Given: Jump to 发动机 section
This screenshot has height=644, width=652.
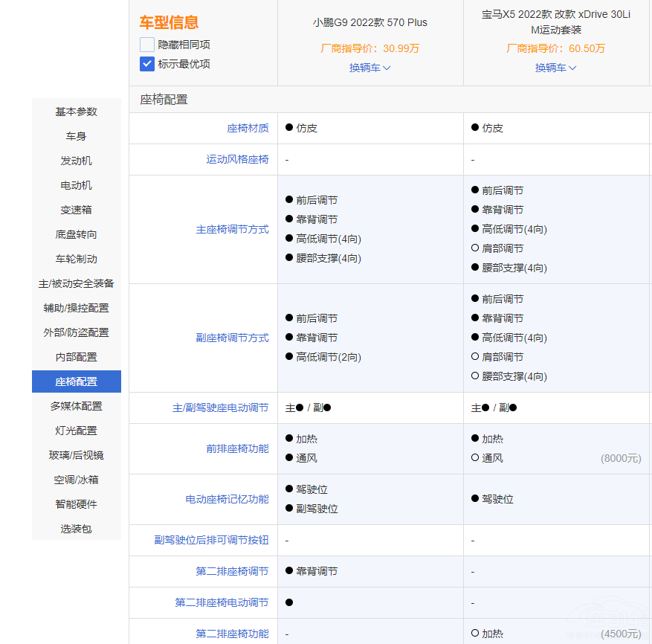Looking at the screenshot, I should pos(76,161).
